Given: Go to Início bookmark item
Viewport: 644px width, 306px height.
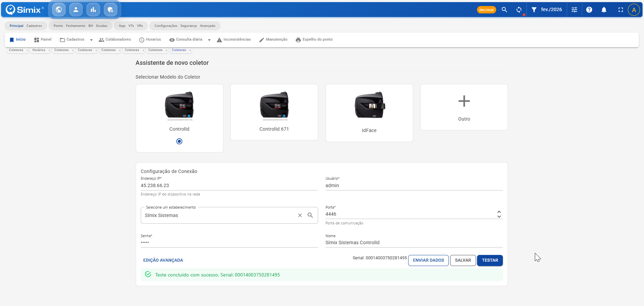Looking at the screenshot, I should point(18,40).
